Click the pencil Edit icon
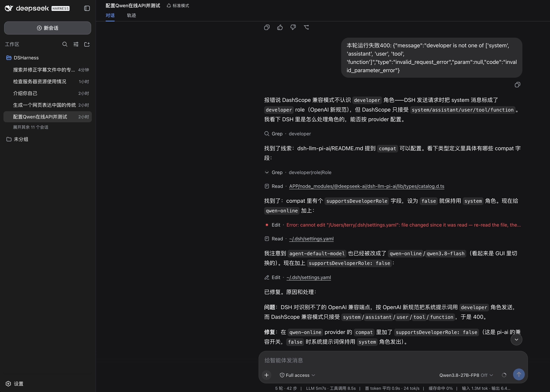This screenshot has width=550, height=392. pos(267,277)
